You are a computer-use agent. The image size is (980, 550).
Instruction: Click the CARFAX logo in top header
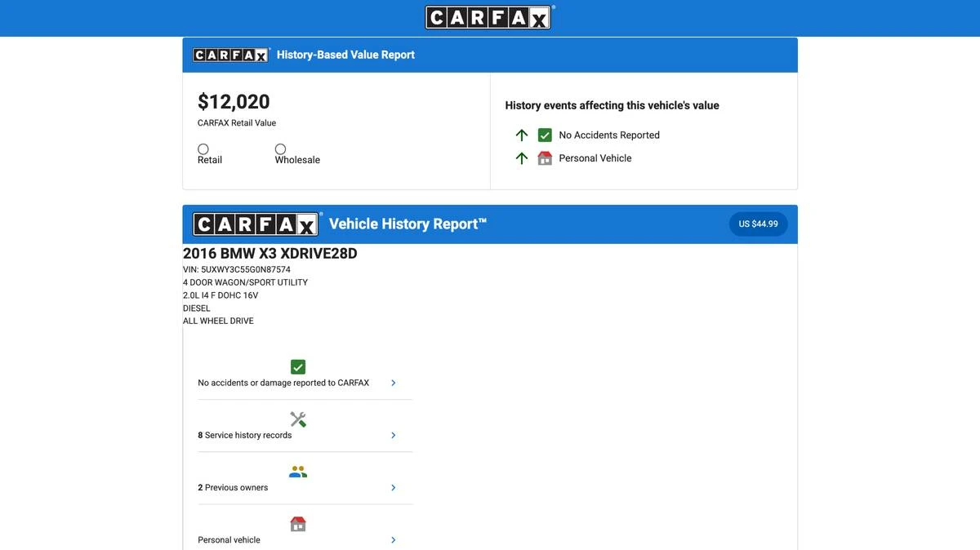coord(488,17)
